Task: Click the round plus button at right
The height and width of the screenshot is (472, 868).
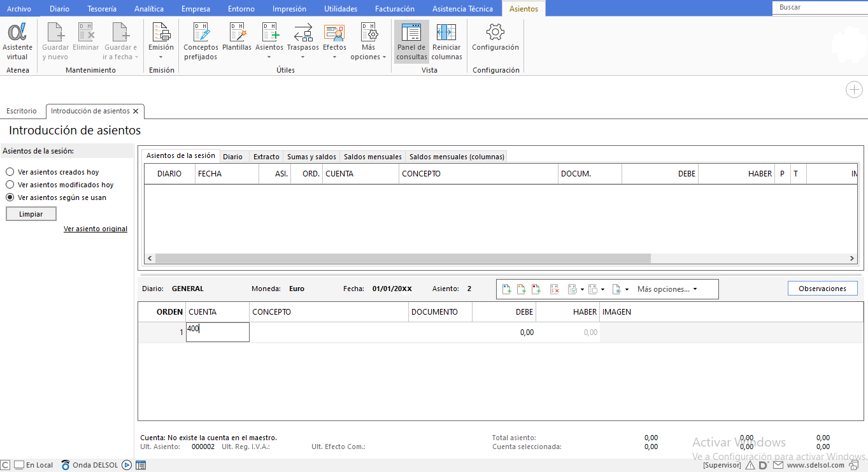Action: [854, 90]
